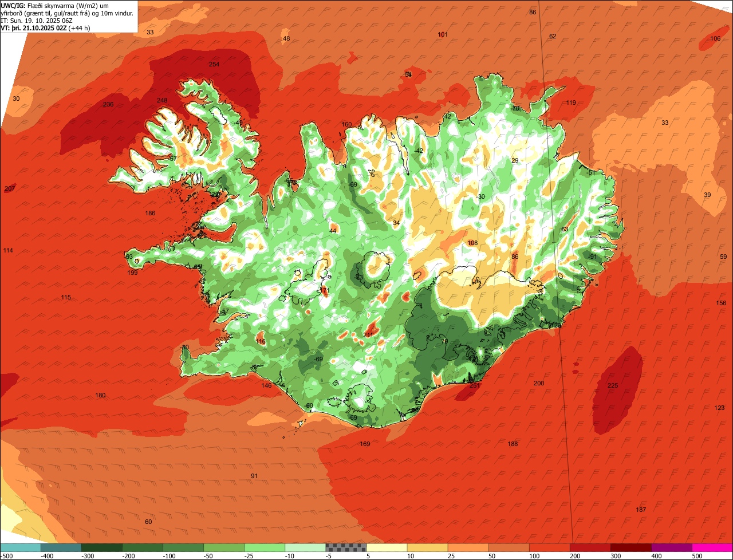
Task: Click the map value '199'
Action: 132,273
